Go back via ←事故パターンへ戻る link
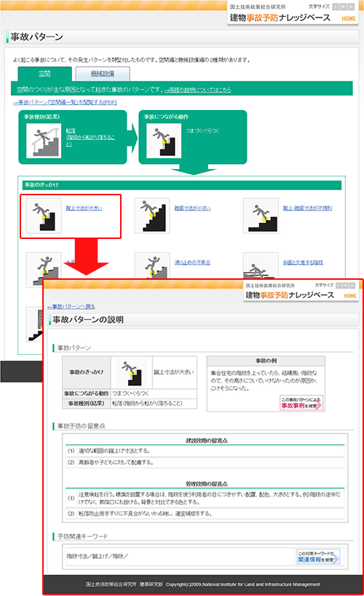Screen dimensions: 364x596 71,306
